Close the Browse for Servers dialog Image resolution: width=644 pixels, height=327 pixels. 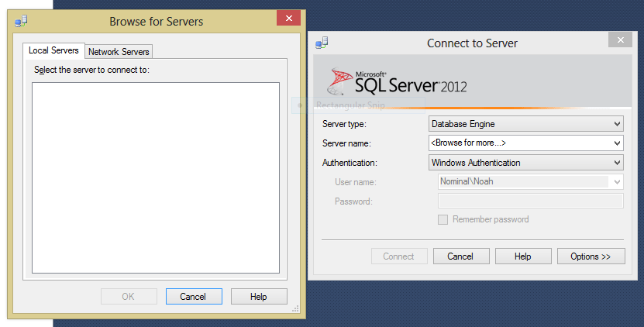coord(289,18)
